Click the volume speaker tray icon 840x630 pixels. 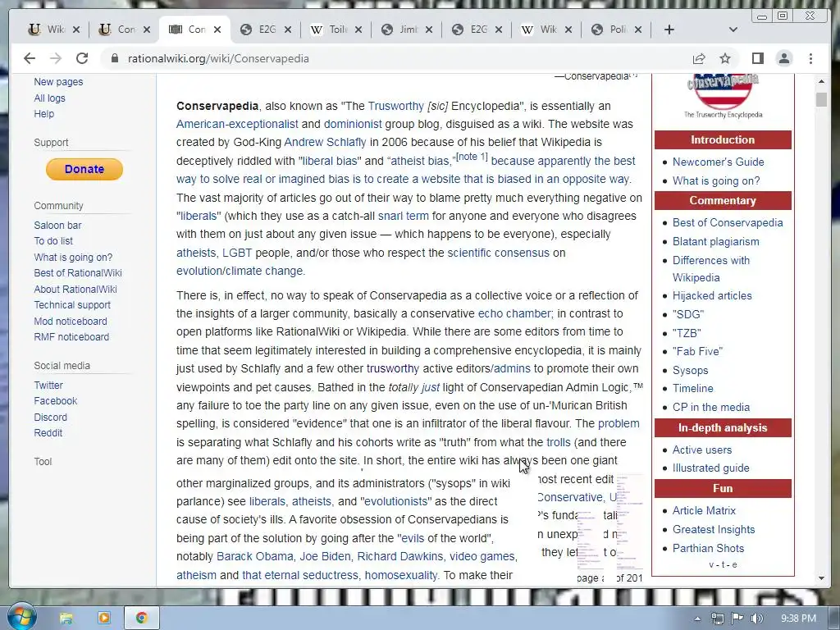[757, 619]
